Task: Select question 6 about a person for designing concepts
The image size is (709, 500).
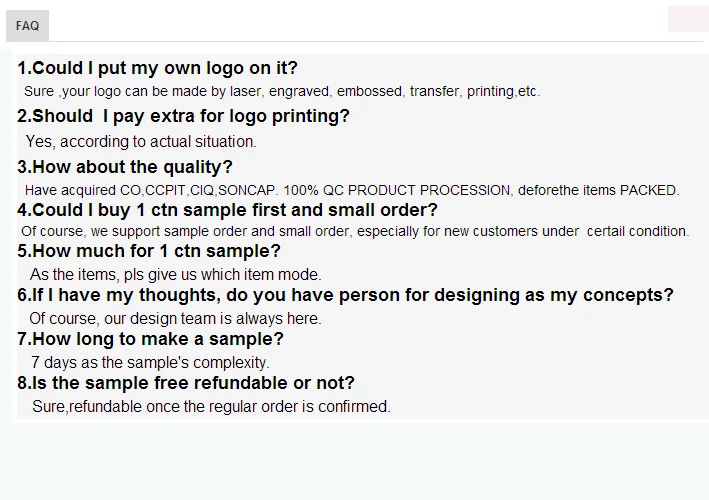Action: (x=345, y=295)
